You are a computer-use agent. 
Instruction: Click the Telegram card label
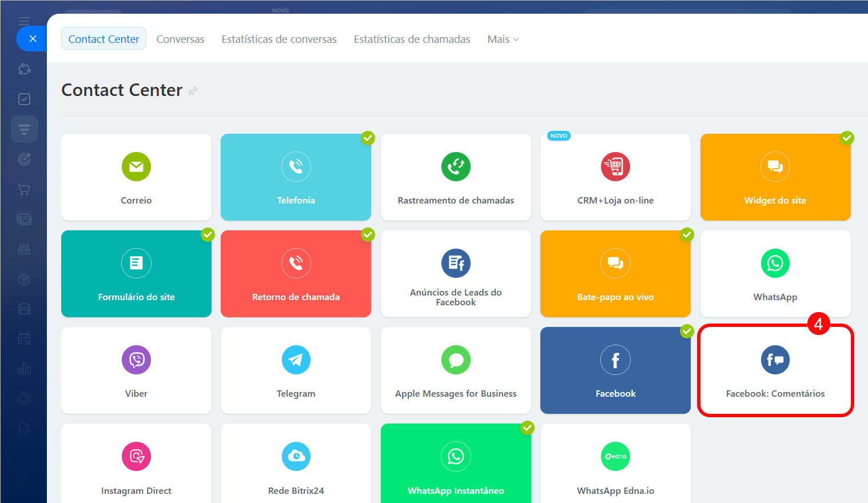coord(296,393)
